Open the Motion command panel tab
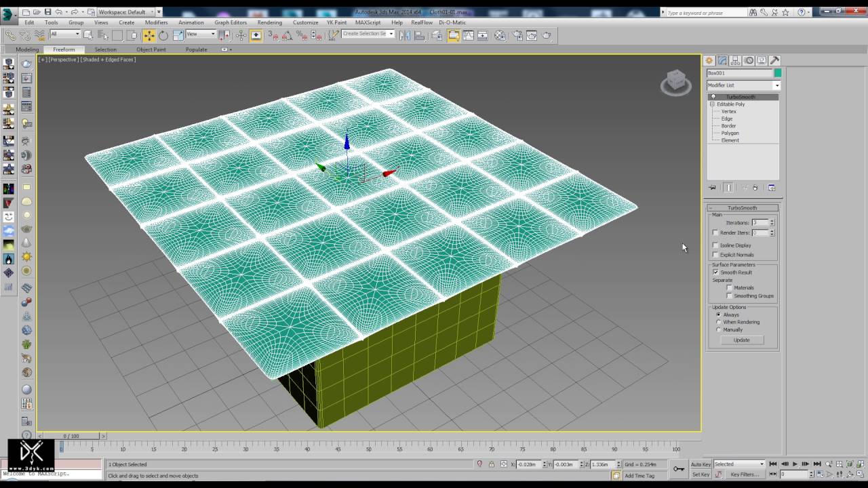This screenshot has height=488, width=868. click(748, 60)
